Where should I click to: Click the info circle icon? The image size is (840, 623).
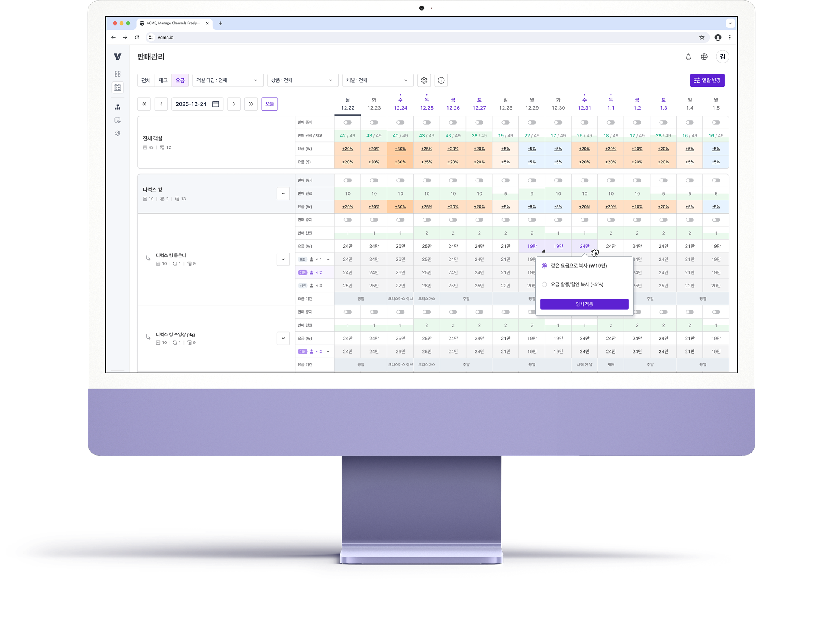[x=441, y=80]
